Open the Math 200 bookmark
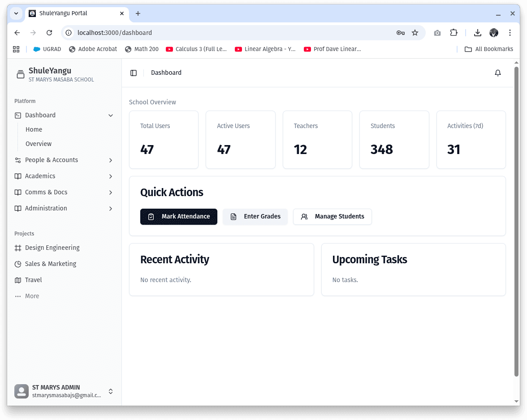This screenshot has height=420, width=527. click(x=142, y=49)
